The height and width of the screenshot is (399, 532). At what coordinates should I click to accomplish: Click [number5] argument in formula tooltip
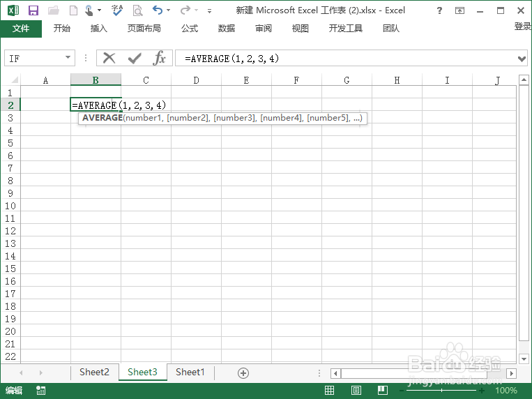tap(328, 118)
